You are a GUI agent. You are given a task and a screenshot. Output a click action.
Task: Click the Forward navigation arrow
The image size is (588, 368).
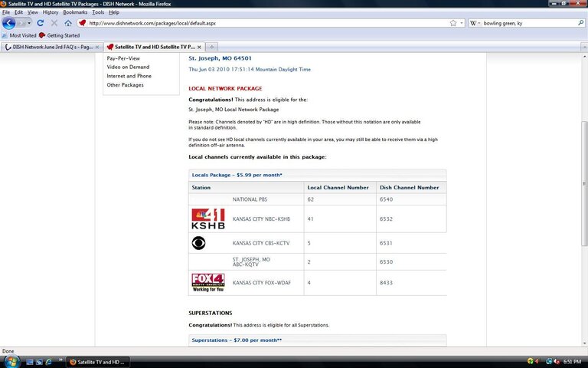21,23
